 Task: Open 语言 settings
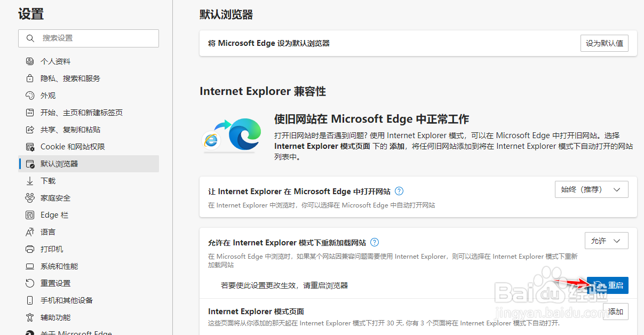(89, 232)
